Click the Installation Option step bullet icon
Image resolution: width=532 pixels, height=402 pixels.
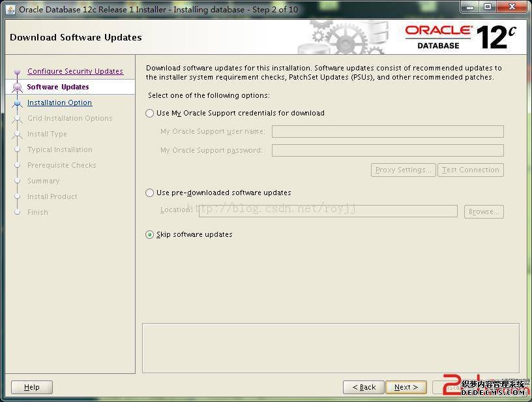coord(18,103)
